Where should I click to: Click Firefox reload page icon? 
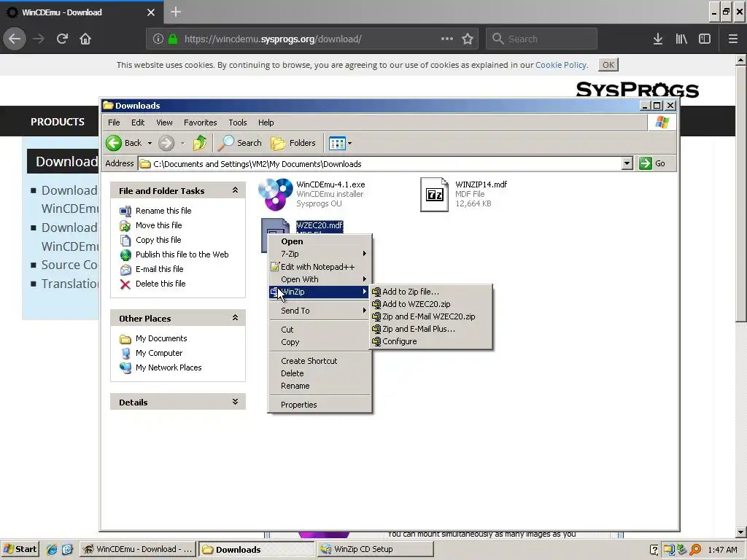point(62,39)
